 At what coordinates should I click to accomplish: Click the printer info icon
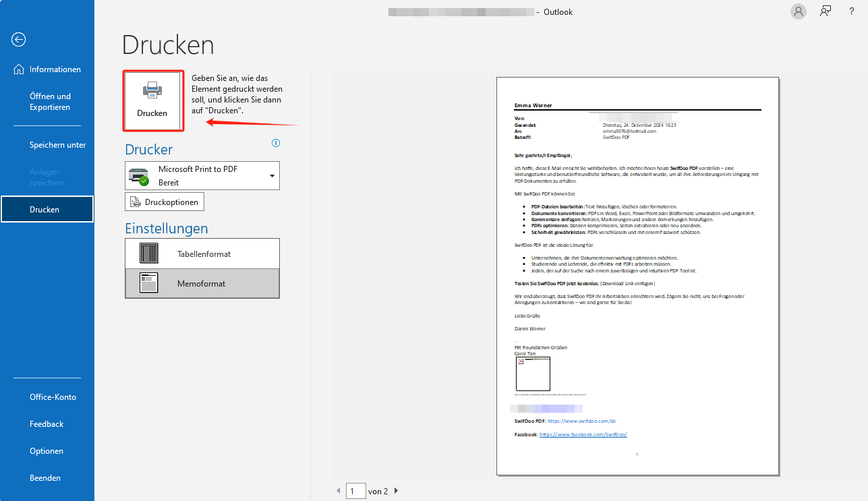point(276,143)
